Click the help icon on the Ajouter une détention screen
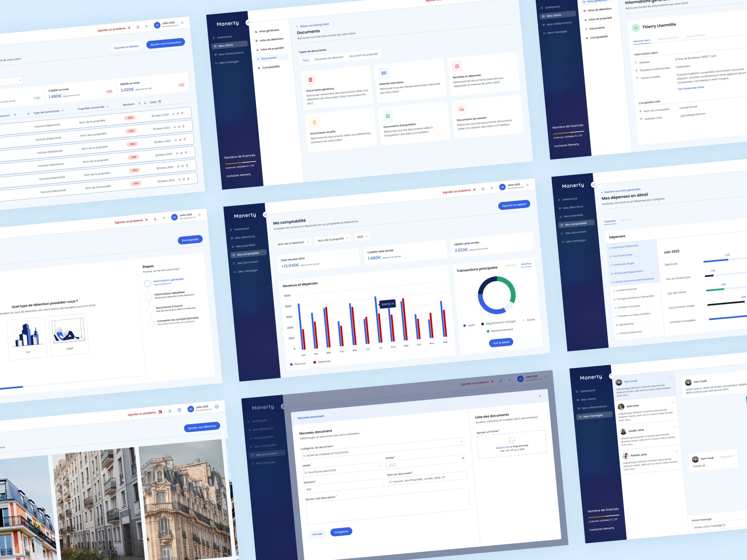The image size is (747, 560). 179,410
